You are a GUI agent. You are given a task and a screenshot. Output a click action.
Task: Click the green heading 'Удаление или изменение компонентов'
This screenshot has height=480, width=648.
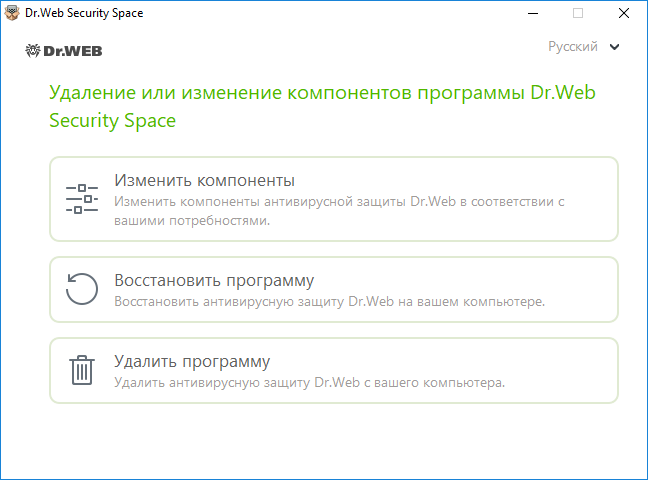[231, 93]
